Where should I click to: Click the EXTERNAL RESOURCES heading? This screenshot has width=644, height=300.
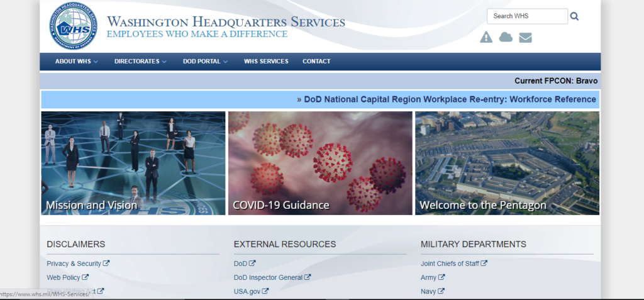click(285, 244)
